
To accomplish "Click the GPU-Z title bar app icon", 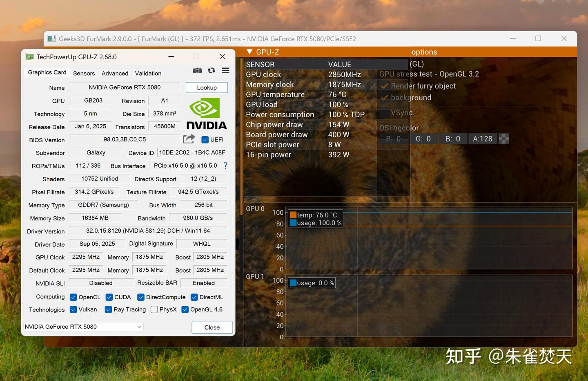I will [29, 57].
